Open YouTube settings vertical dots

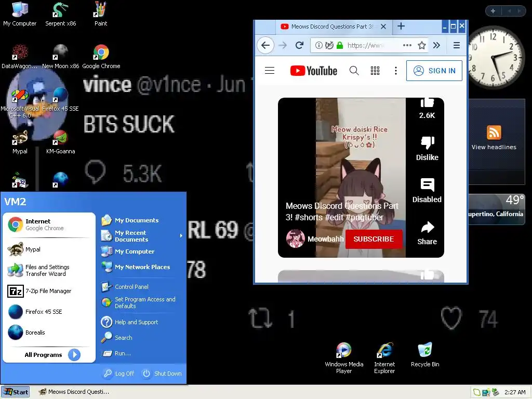click(x=395, y=71)
